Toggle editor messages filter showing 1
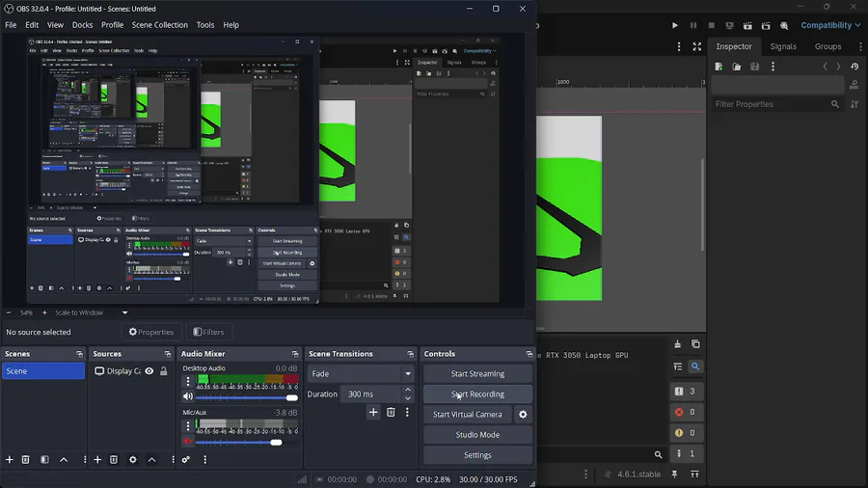The width and height of the screenshot is (868, 488). pos(686,453)
